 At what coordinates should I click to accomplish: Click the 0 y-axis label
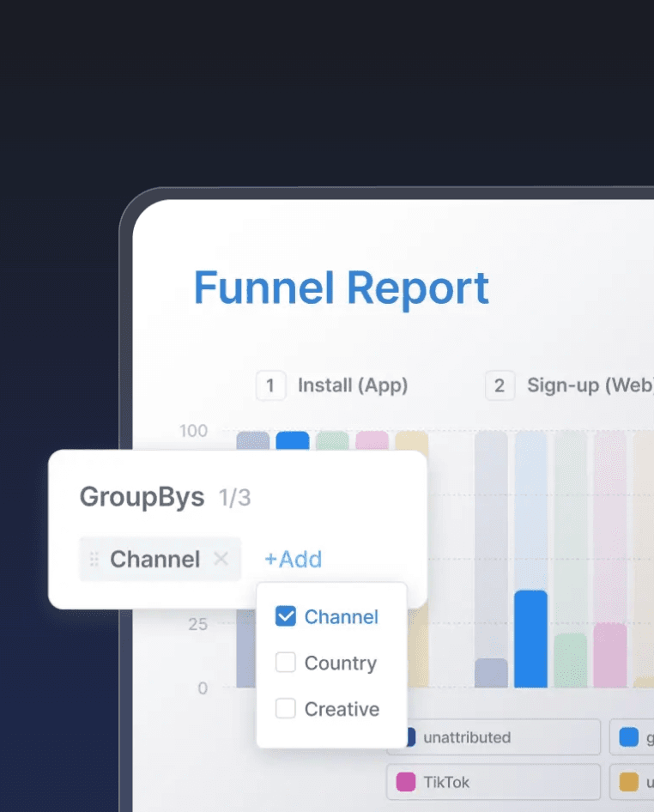click(203, 688)
